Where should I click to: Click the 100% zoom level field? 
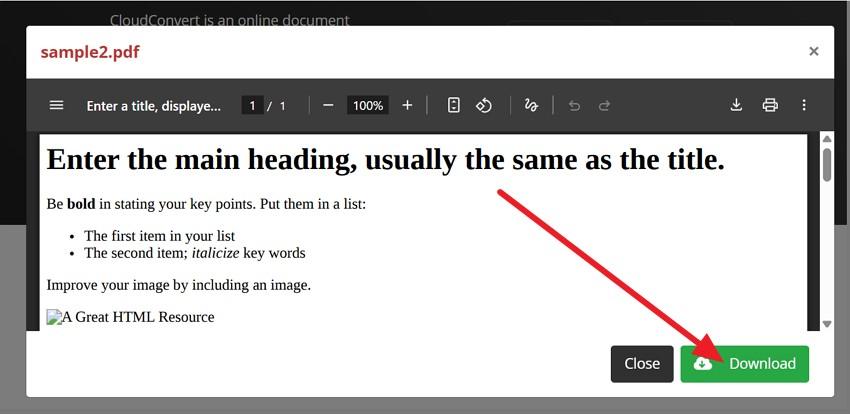click(x=368, y=105)
